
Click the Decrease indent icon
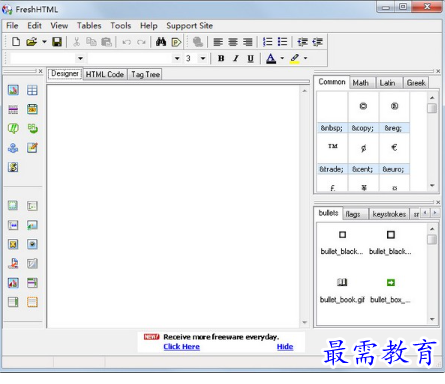302,42
